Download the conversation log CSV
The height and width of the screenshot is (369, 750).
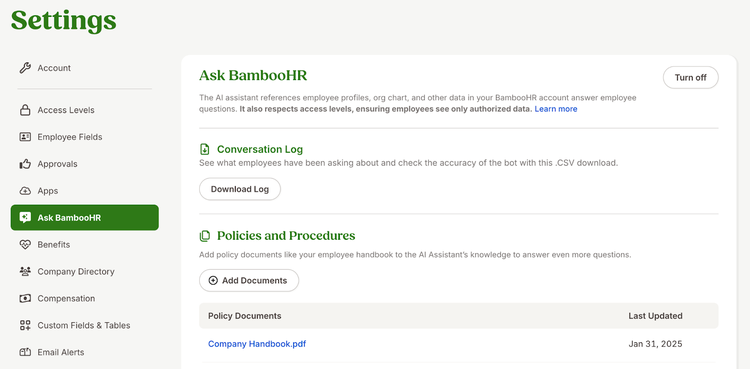(240, 189)
